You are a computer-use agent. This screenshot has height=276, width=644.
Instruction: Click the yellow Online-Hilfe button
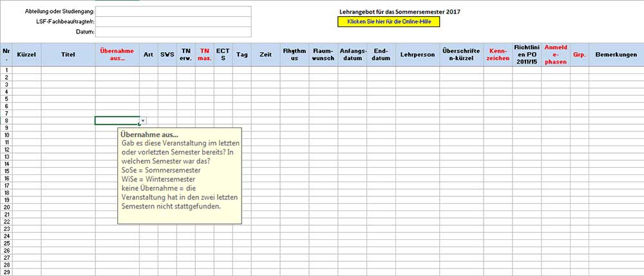point(388,22)
